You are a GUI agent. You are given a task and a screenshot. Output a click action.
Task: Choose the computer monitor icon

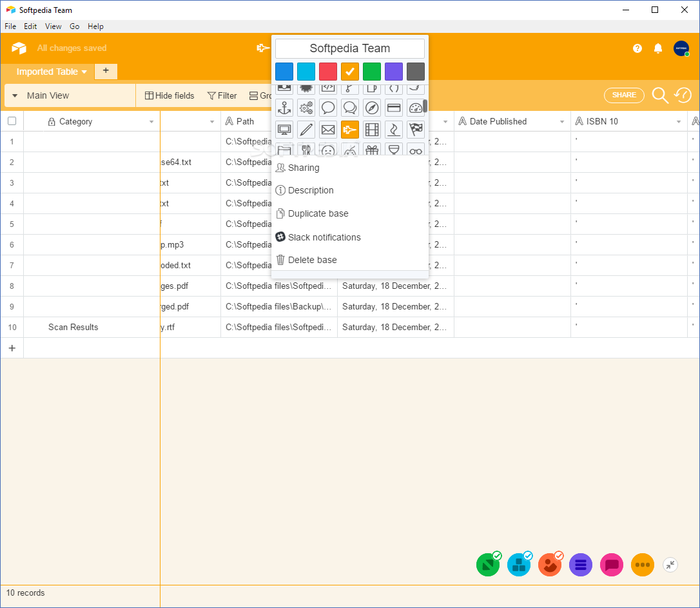click(284, 130)
